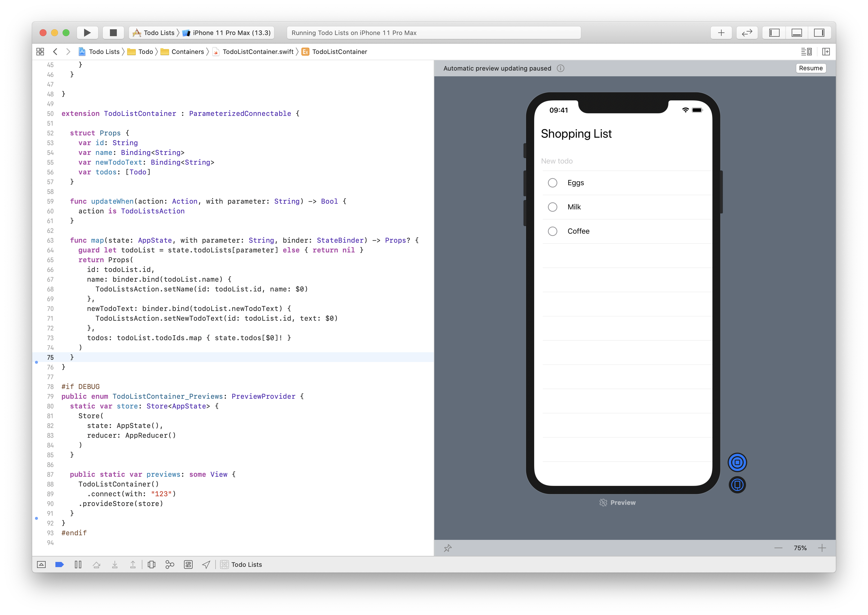Open the Containers folder breadcrumb
This screenshot has height=615, width=868.
(187, 52)
